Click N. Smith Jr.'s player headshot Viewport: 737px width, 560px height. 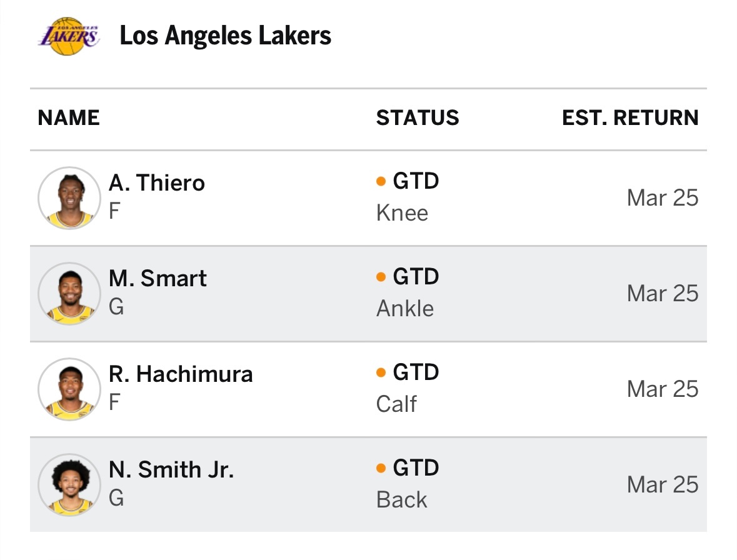[69, 484]
